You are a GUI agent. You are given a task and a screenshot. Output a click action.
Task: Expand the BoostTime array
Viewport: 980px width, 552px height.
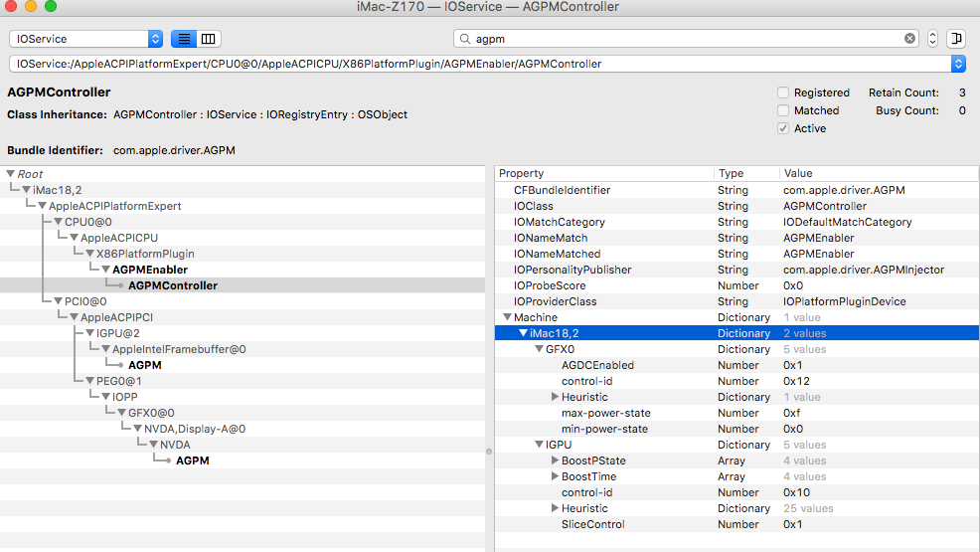555,476
